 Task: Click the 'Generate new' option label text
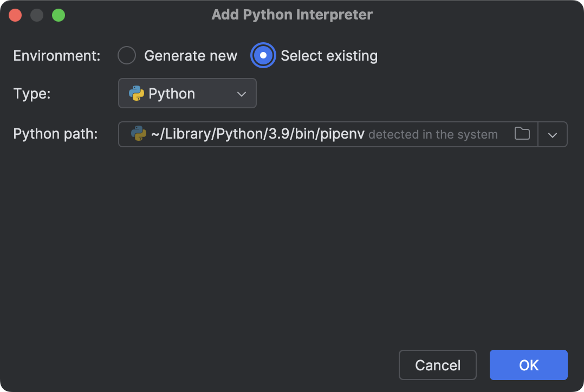[191, 56]
